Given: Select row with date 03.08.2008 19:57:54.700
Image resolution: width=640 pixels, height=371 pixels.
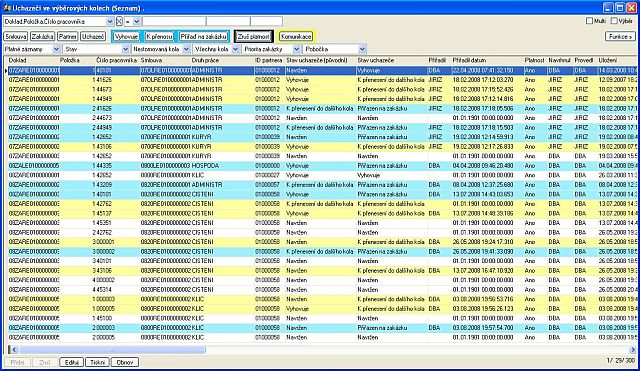Looking at the screenshot, I should (322, 328).
